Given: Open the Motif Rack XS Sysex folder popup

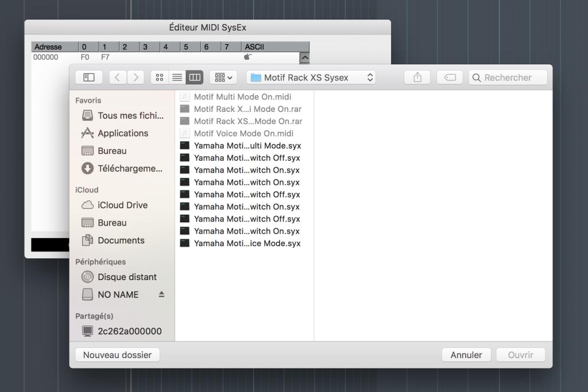Looking at the screenshot, I should coord(312,77).
